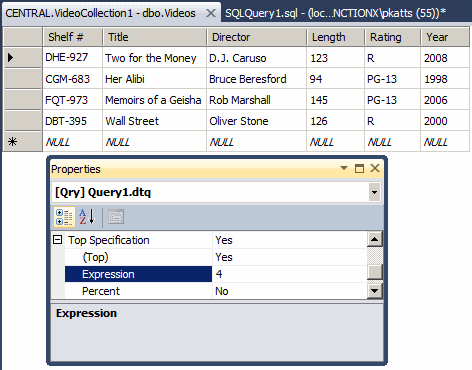This screenshot has width=472, height=370.
Task: Close the Properties window
Action: (x=375, y=168)
